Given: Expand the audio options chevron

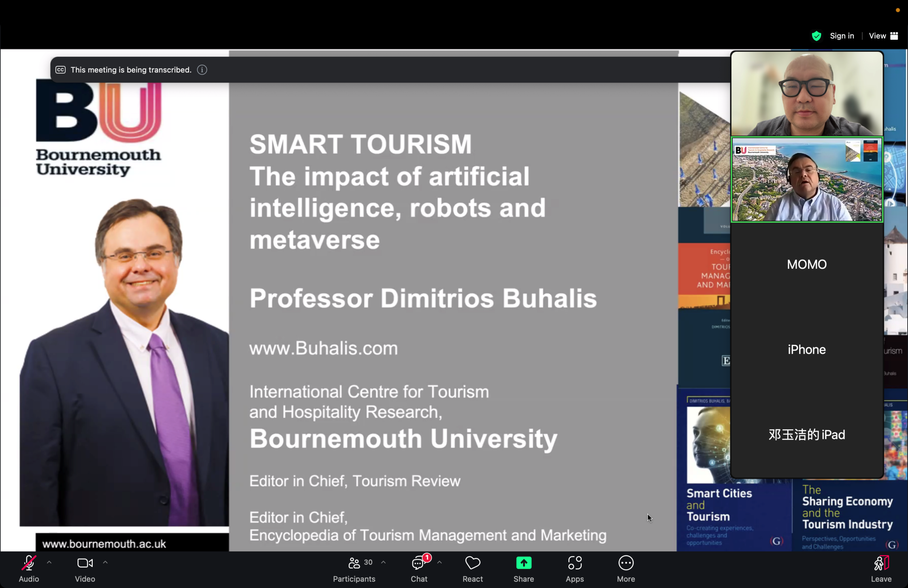Looking at the screenshot, I should pos(49,562).
